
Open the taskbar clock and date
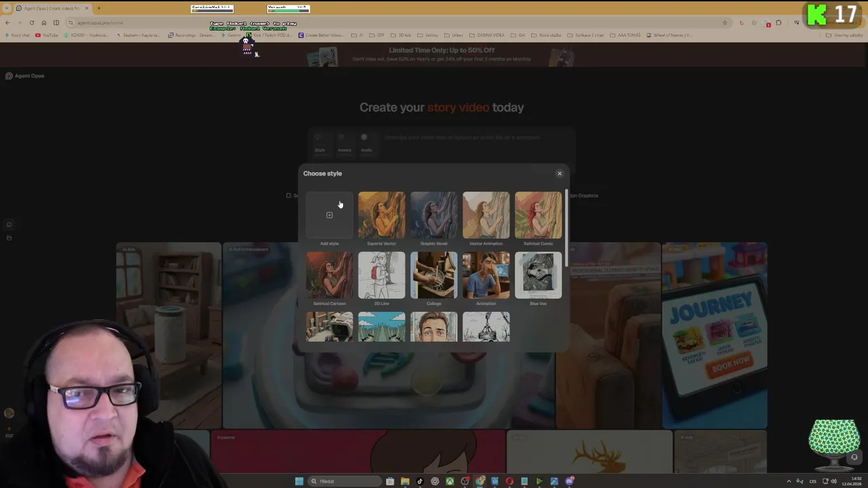click(851, 481)
